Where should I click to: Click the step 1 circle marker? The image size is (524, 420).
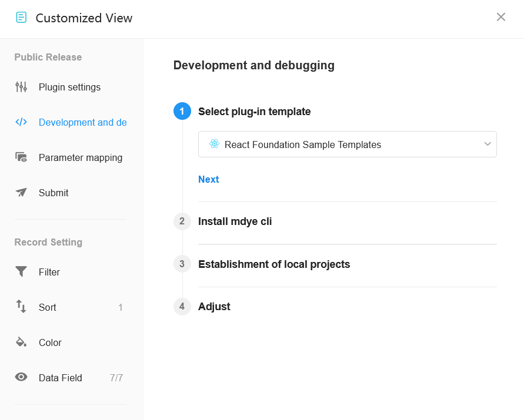(x=182, y=111)
